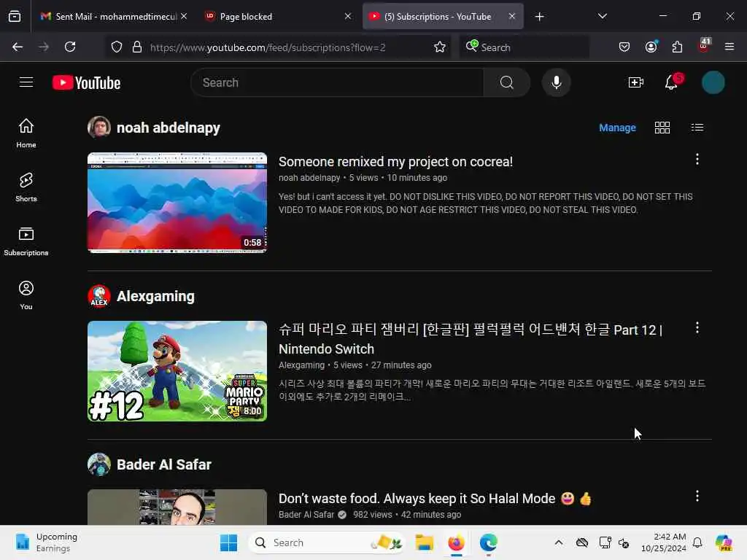
Task: Click the noah abdelnapy channel avatar
Action: coord(99,127)
